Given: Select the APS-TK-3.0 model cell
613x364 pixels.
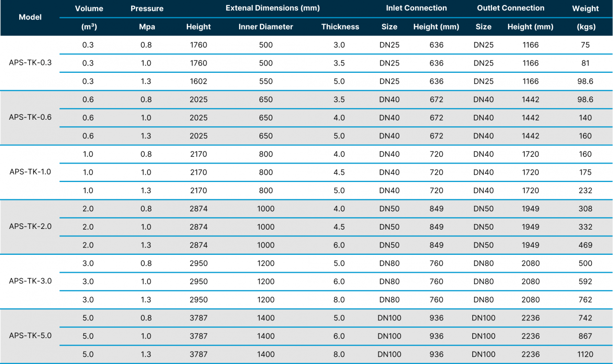Looking at the screenshot, I should pos(30,281).
